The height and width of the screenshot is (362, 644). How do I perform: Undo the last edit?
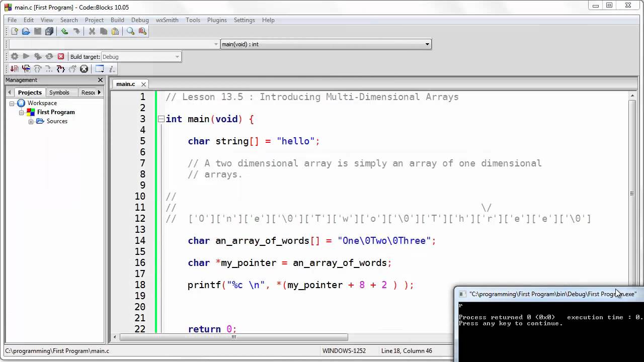(x=64, y=31)
